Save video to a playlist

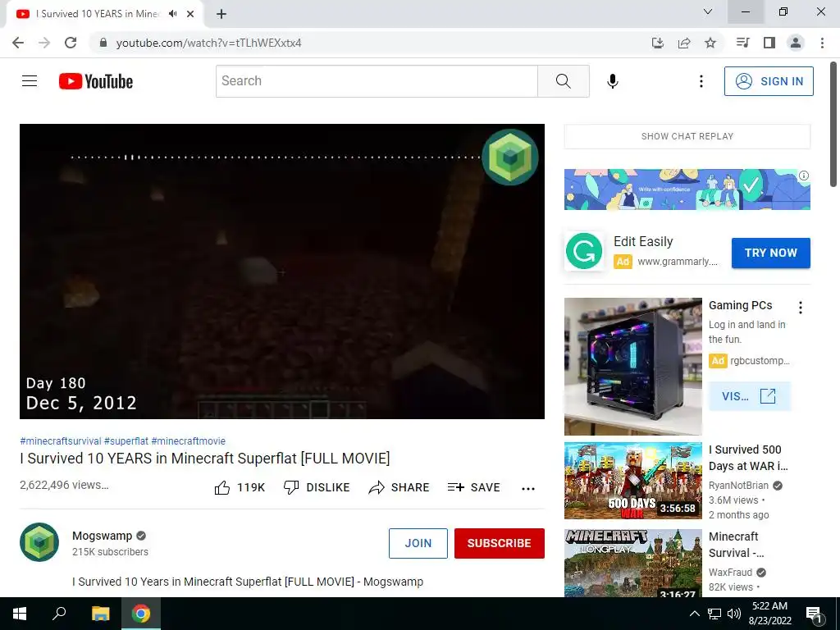[x=474, y=487]
